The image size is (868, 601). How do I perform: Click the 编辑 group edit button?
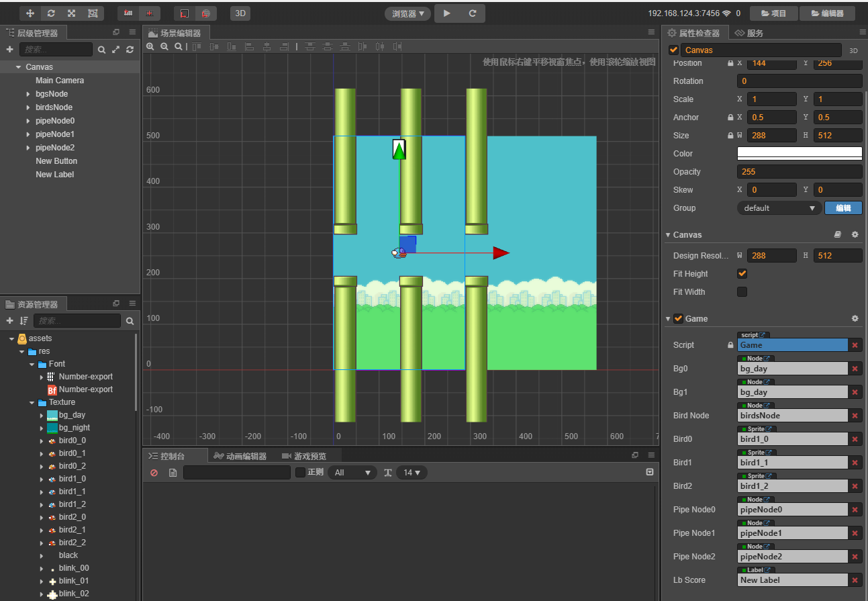(x=843, y=208)
